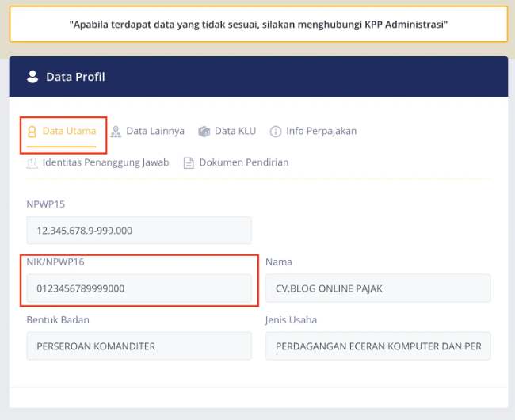515x420 pixels.
Task: Click the Data Utama tab icon
Action: 32,132
